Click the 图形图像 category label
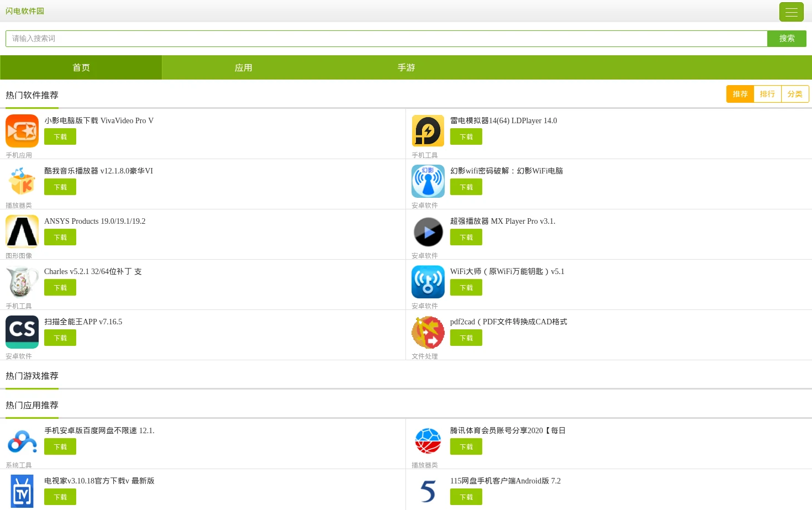 click(19, 256)
